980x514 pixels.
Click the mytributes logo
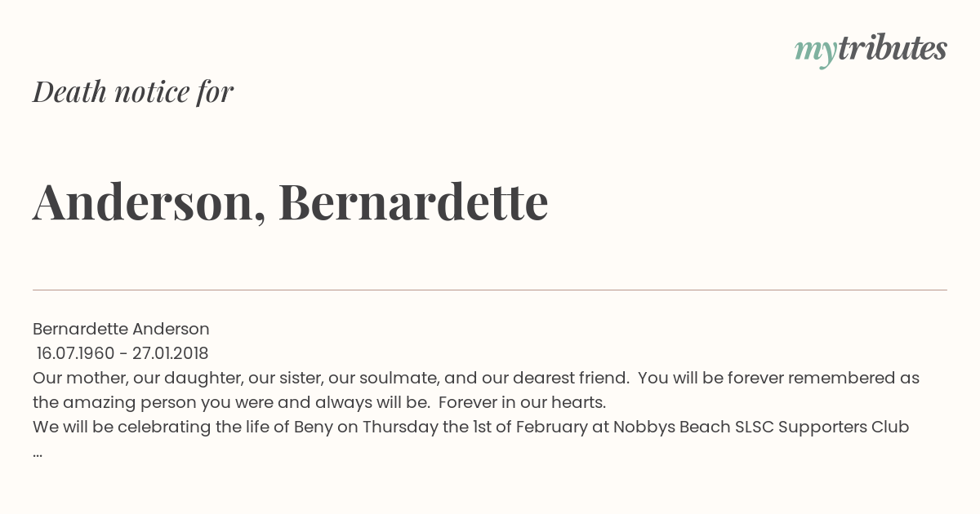pyautogui.click(x=871, y=51)
